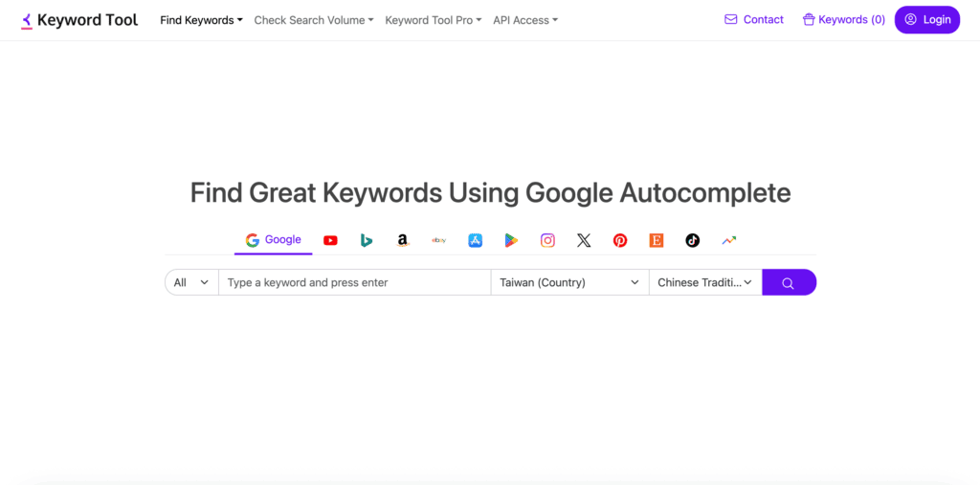
Task: Open the eBay keyword tab
Action: (438, 241)
